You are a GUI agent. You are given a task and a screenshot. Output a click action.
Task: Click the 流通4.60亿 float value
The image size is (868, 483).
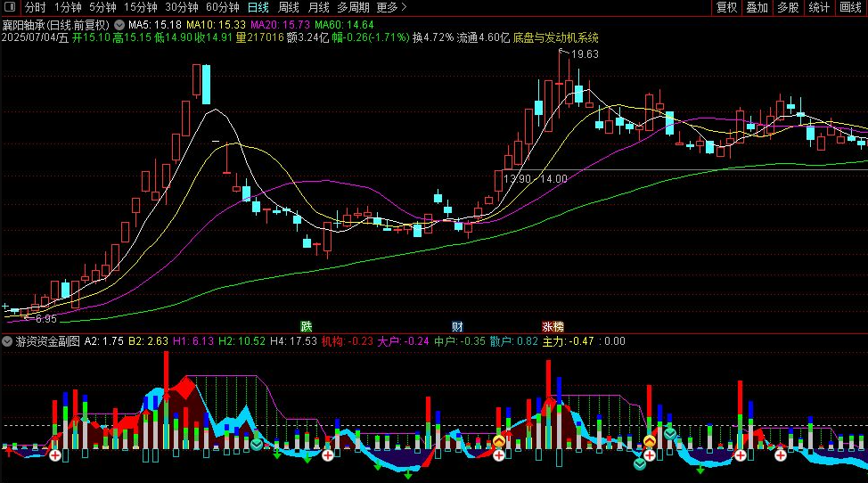(x=483, y=37)
